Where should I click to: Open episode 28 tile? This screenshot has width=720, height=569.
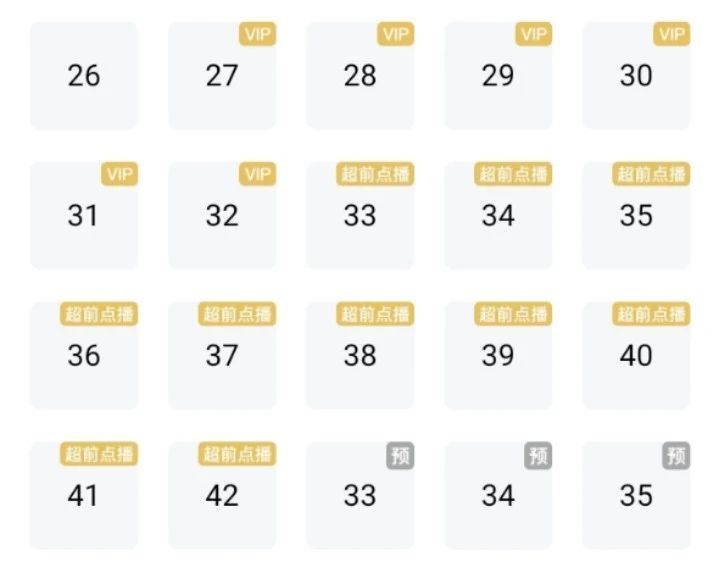coord(360,76)
